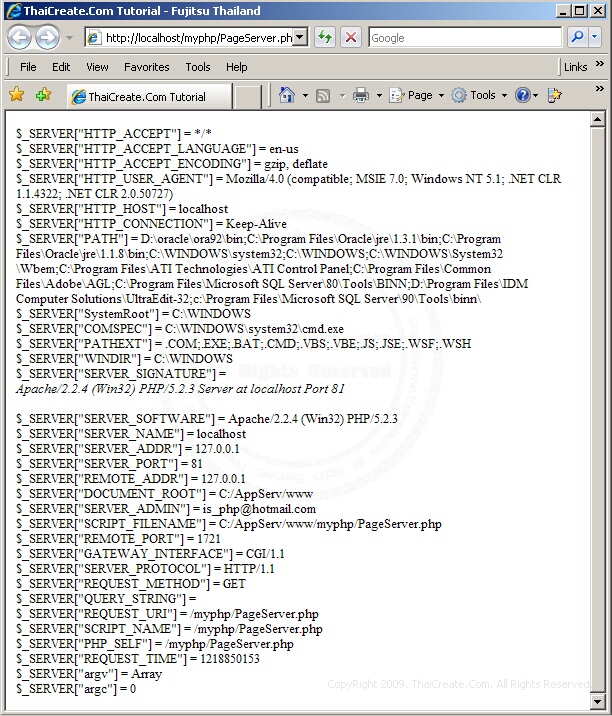Click the DOCUMENT_ROOT C:/AppServ/www line
This screenshot has height=716, width=612.
164,494
